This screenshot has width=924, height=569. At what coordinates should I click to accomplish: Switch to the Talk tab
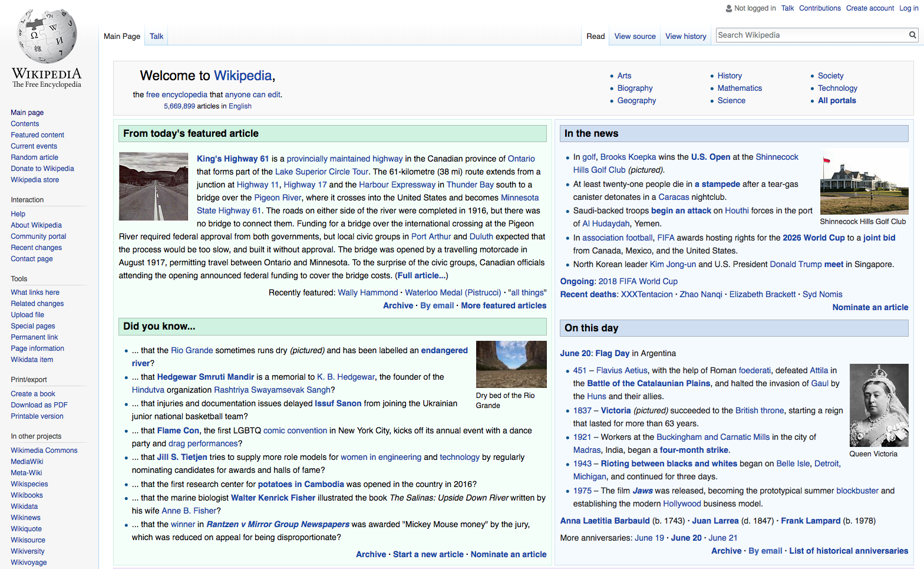(156, 36)
